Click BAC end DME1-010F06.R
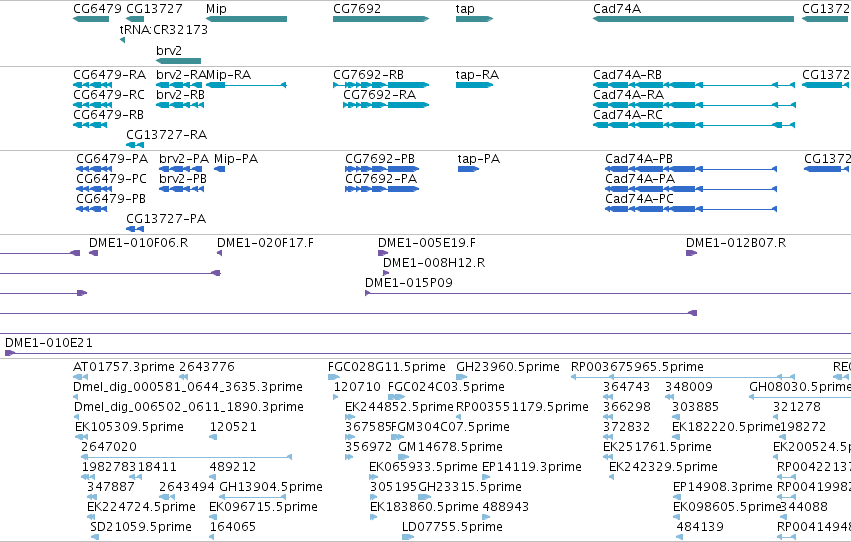This screenshot has width=851, height=542. (93, 253)
